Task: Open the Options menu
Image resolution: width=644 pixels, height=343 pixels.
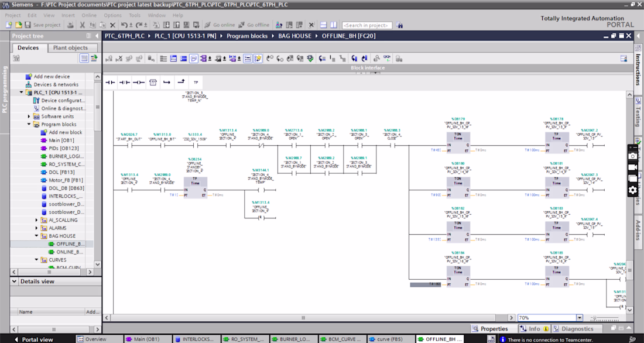Action: [x=112, y=15]
